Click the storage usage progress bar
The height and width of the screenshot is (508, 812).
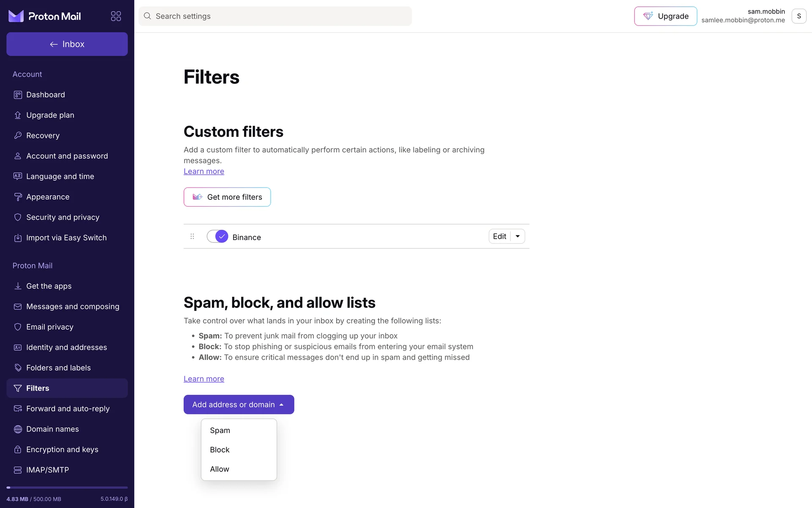(67, 488)
